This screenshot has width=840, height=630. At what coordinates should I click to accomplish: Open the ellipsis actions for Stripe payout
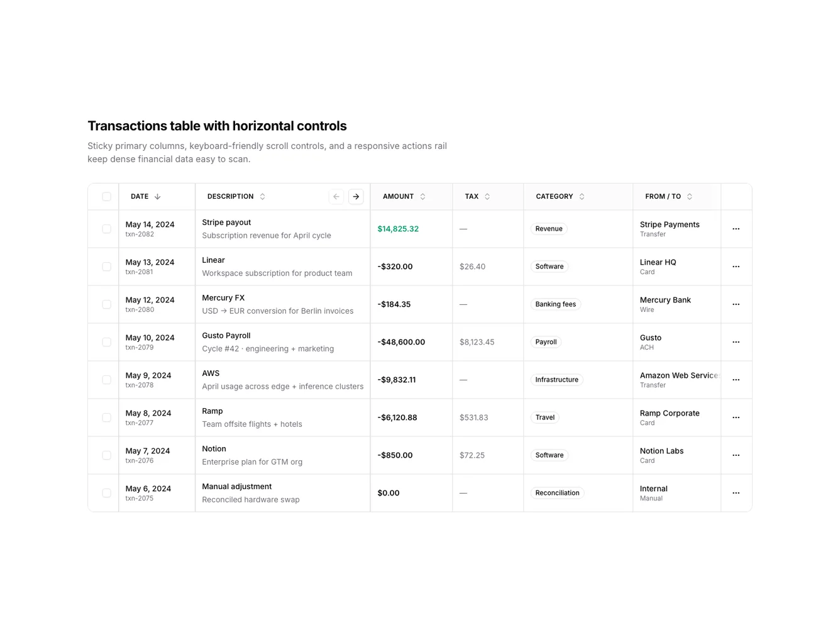736,228
